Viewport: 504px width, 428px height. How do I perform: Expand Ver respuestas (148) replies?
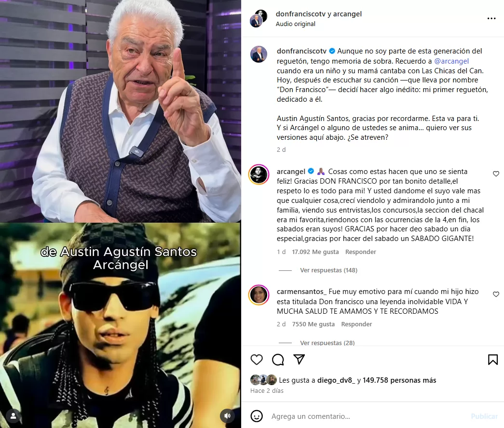pyautogui.click(x=328, y=270)
